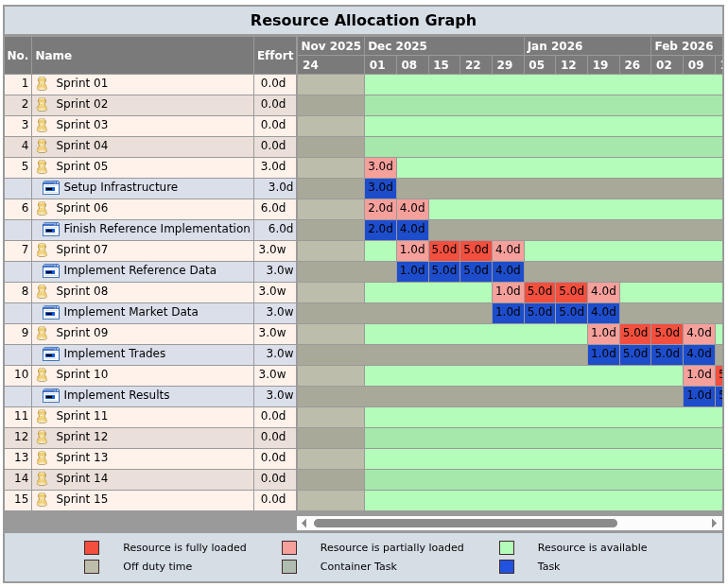Image resolution: width=728 pixels, height=587 pixels.
Task: Click the left arrow of the horizontal scrollbar
Action: tap(304, 524)
